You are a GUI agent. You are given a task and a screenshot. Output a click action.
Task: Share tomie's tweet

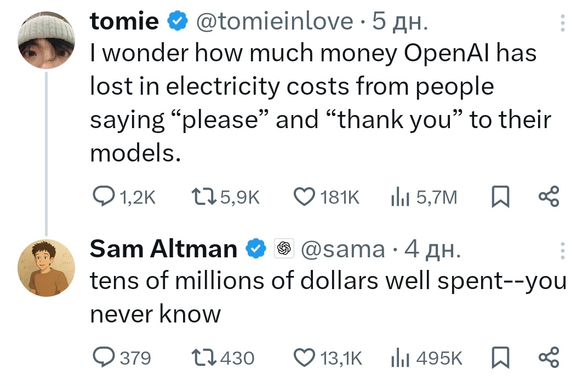point(549,197)
